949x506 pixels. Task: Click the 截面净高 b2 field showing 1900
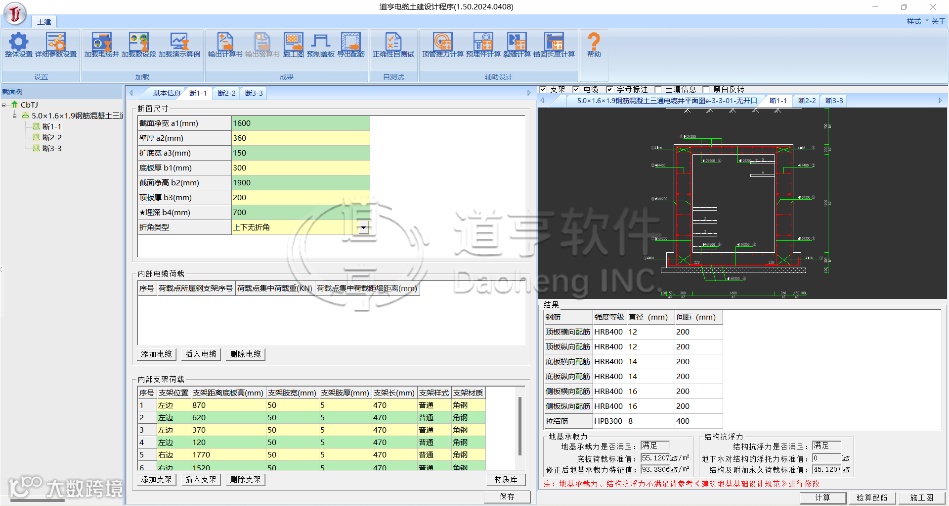pos(300,182)
